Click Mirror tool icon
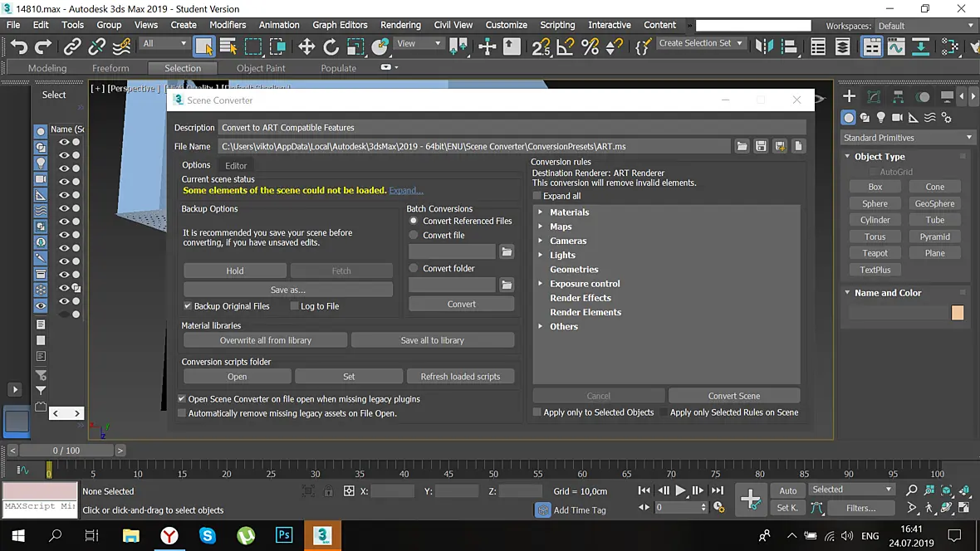The image size is (980, 551). [764, 46]
